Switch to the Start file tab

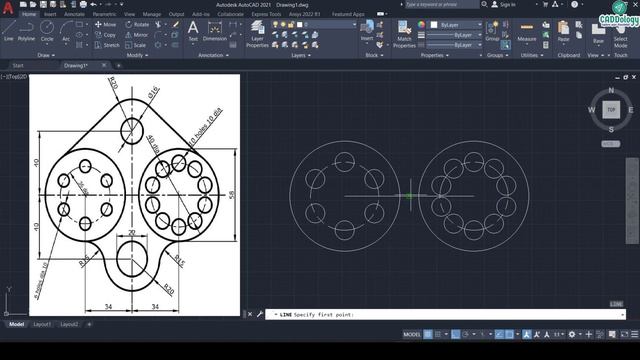pyautogui.click(x=18, y=65)
